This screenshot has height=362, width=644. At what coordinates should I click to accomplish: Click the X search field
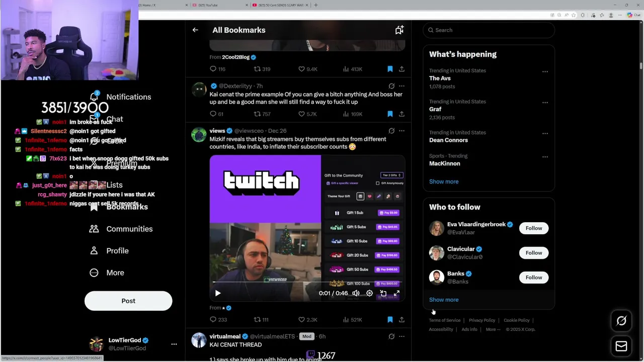[489, 30]
